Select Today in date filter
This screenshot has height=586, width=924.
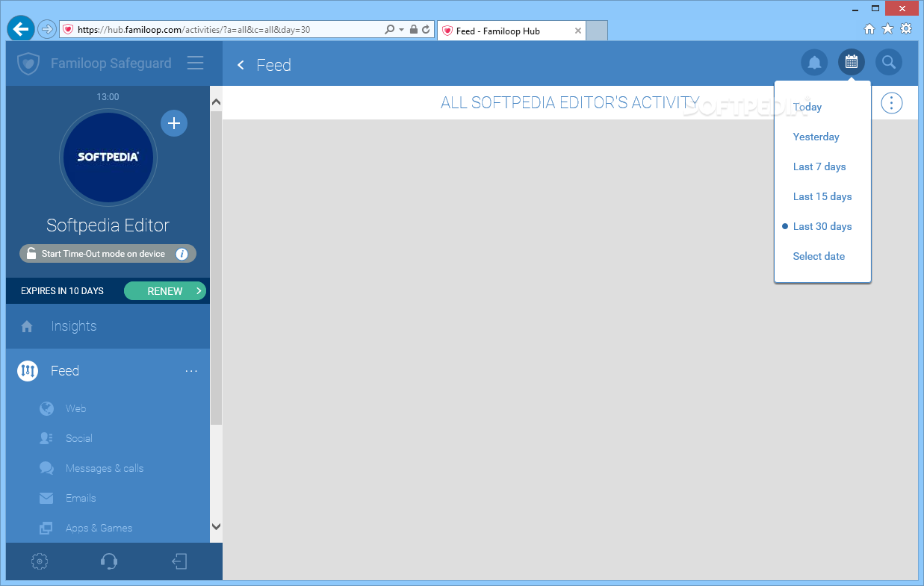tap(807, 107)
